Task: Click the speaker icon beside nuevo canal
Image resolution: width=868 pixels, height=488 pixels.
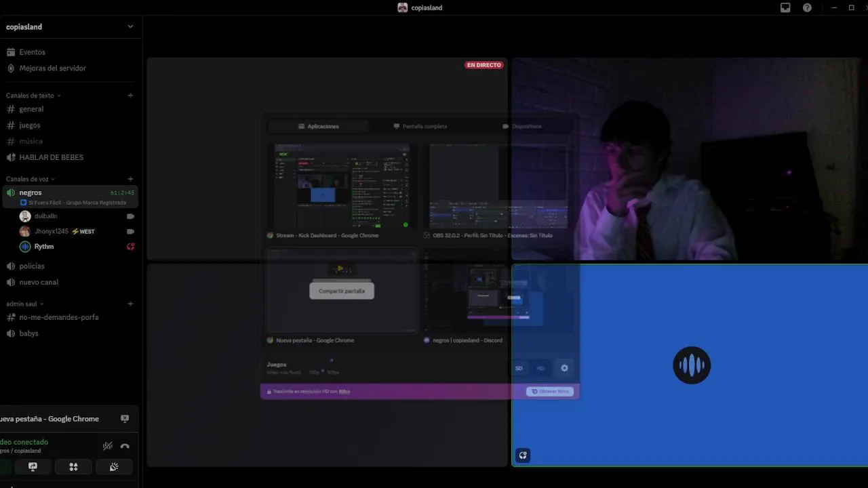Action: pos(11,283)
